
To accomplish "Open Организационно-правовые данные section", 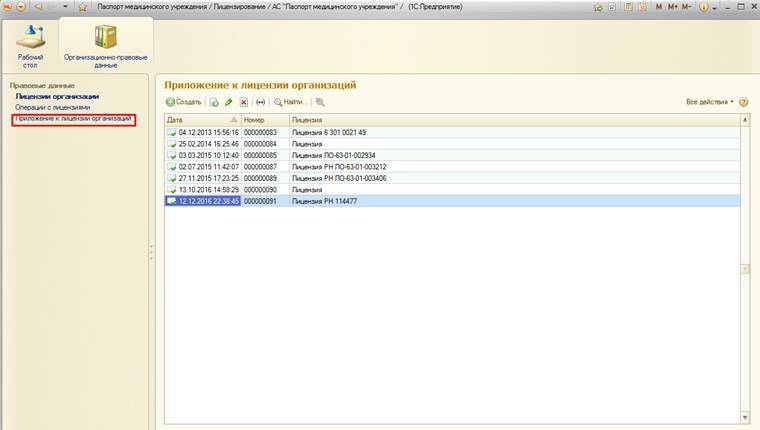I will point(105,45).
